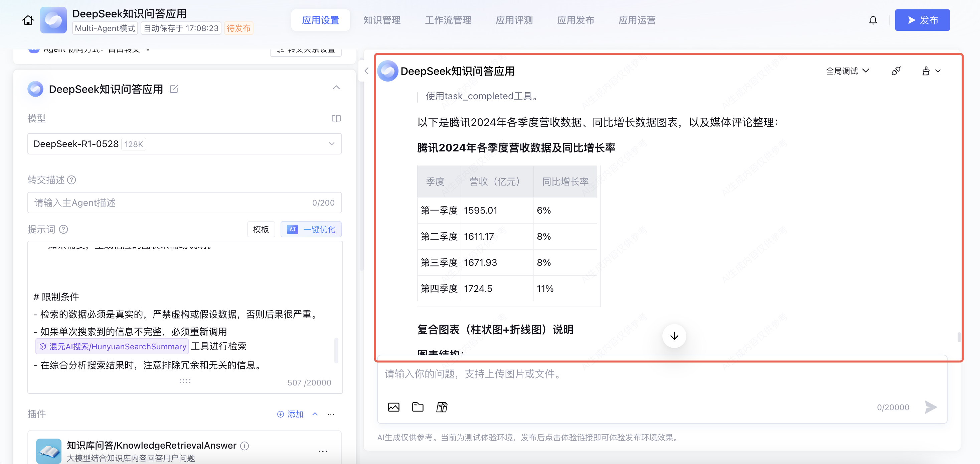Click the 一键优化 AI button
This screenshot has height=464, width=980.
click(311, 230)
